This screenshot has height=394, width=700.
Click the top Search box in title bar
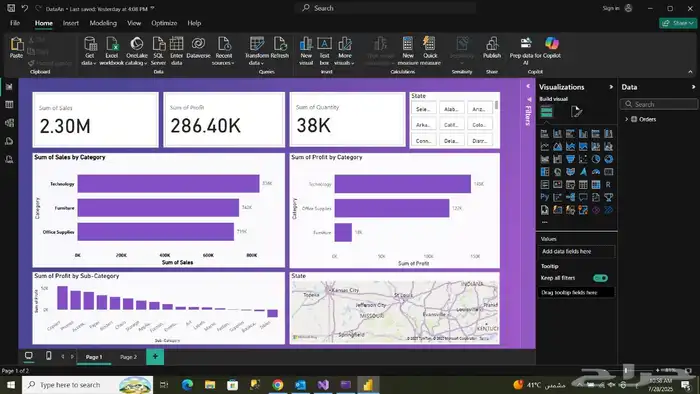coord(385,8)
